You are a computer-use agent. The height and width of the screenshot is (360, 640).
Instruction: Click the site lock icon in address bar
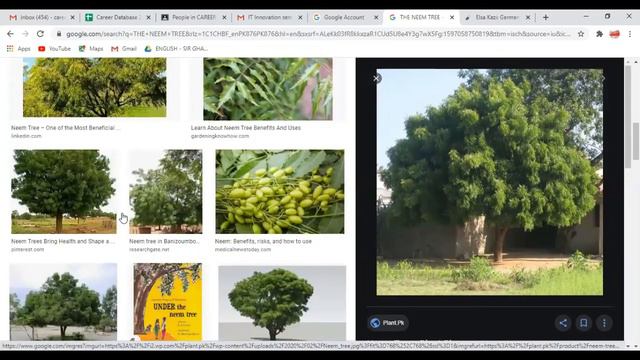(59, 34)
